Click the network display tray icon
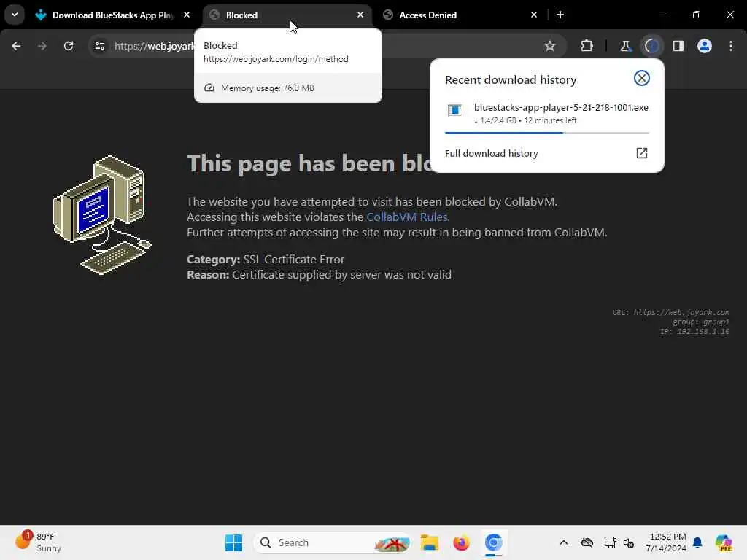Viewport: 747px width, 560px height. pos(611,542)
